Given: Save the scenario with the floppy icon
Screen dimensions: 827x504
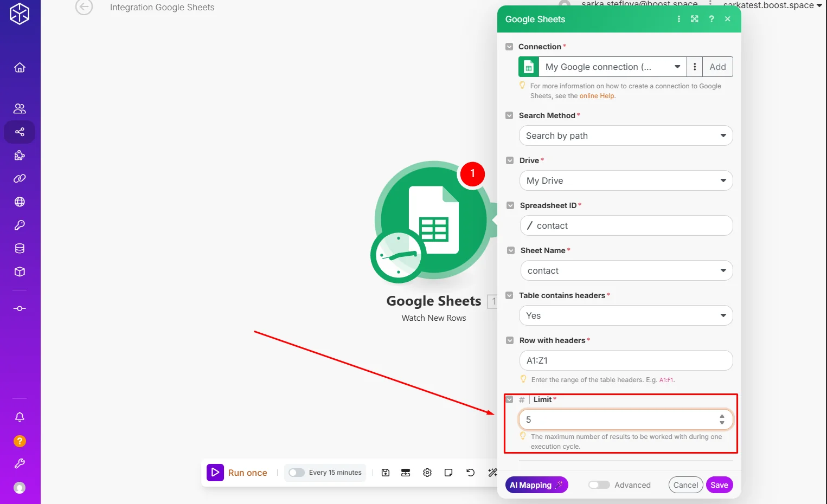Looking at the screenshot, I should (386, 473).
